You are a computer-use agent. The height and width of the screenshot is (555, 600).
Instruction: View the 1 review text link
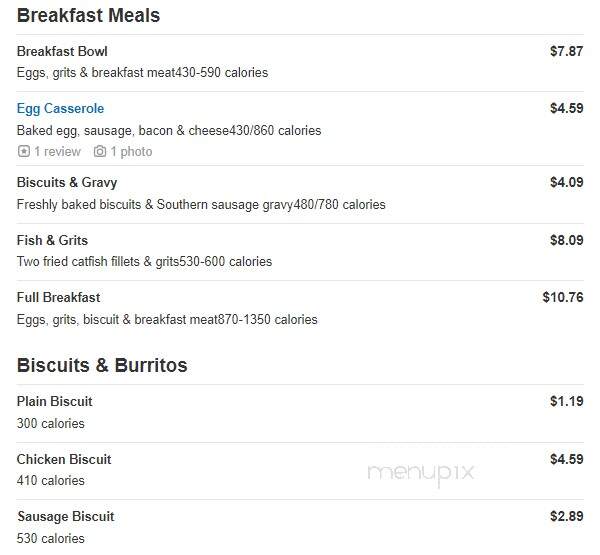57,152
